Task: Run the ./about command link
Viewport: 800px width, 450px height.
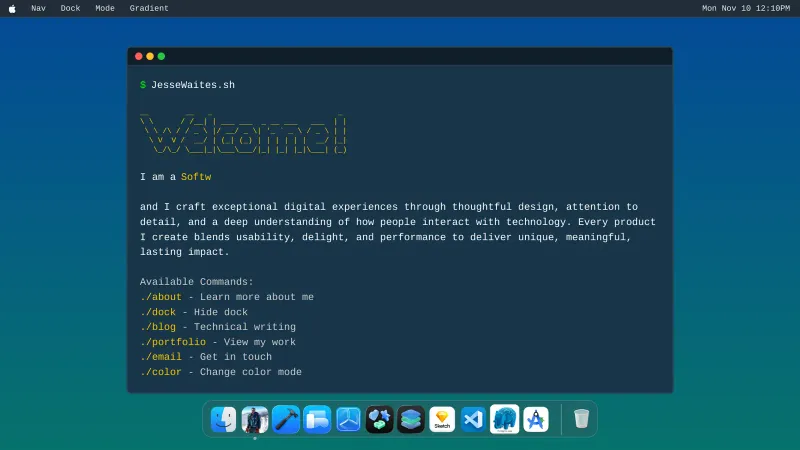Action: pos(161,297)
